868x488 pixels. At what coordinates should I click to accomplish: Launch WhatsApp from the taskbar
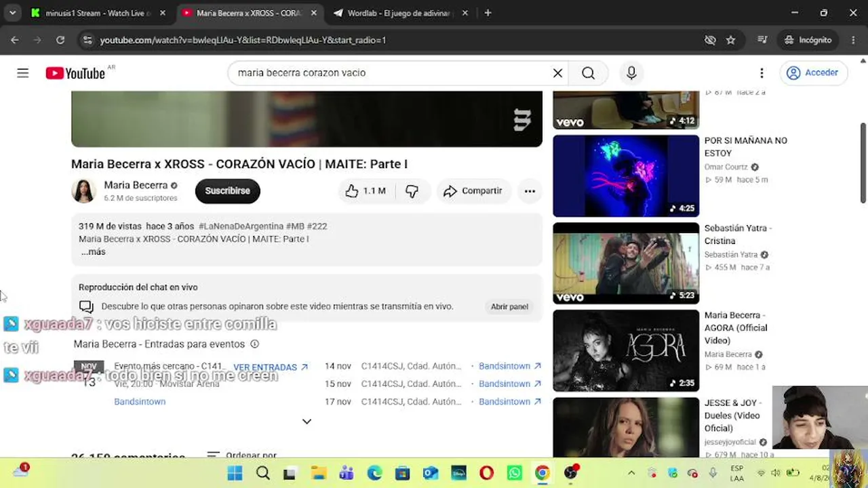coord(514,473)
